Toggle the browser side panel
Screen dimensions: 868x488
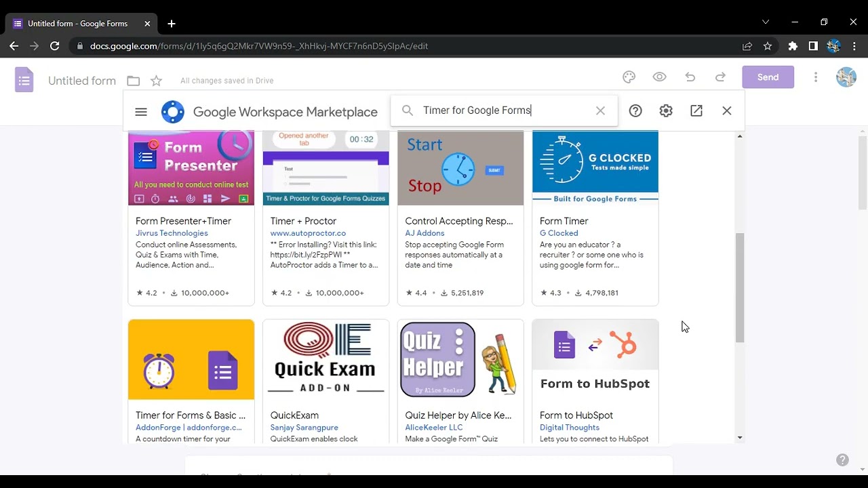point(813,46)
